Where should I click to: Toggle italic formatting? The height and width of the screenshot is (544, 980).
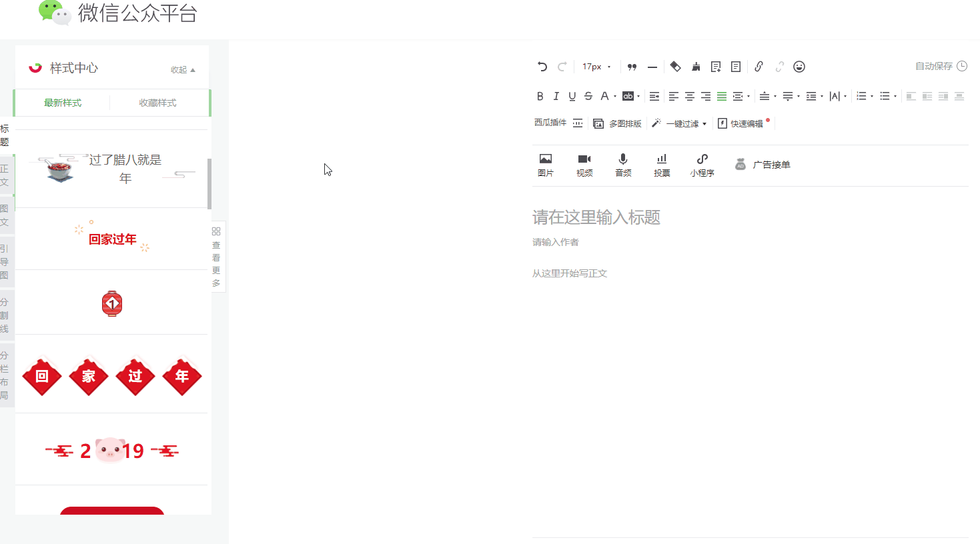click(x=556, y=97)
